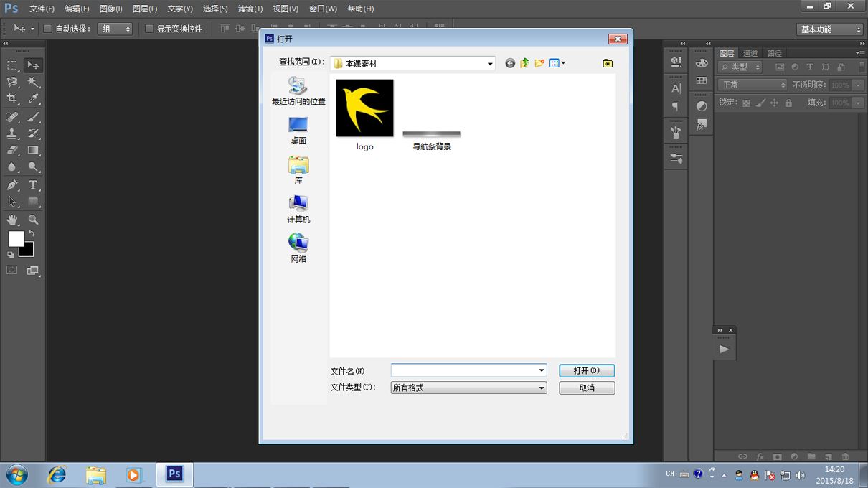Swap foreground and background colors
The height and width of the screenshot is (488, 868).
coord(32,234)
